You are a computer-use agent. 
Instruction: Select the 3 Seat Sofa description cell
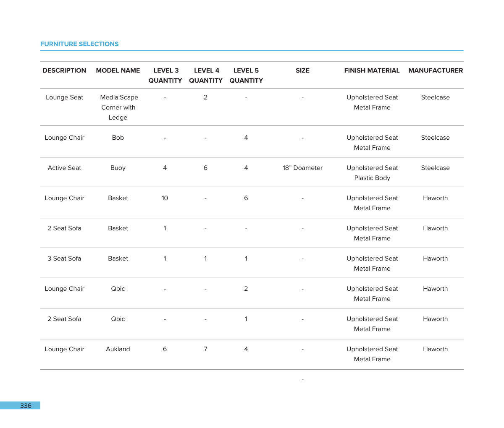click(x=64, y=258)
